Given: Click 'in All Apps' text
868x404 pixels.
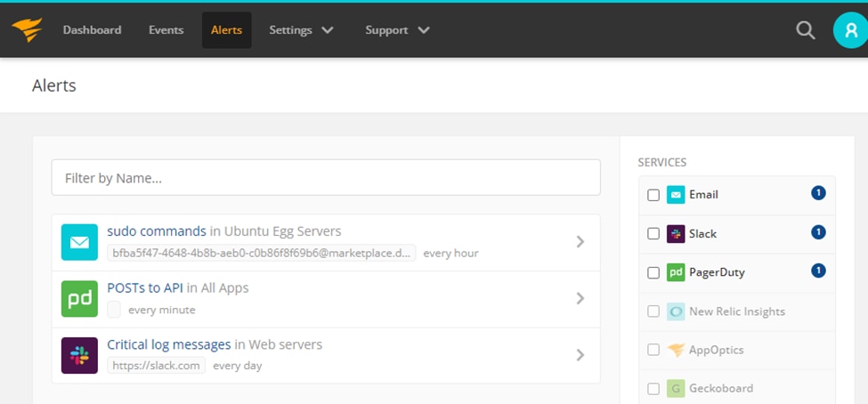Looking at the screenshot, I should [218, 288].
